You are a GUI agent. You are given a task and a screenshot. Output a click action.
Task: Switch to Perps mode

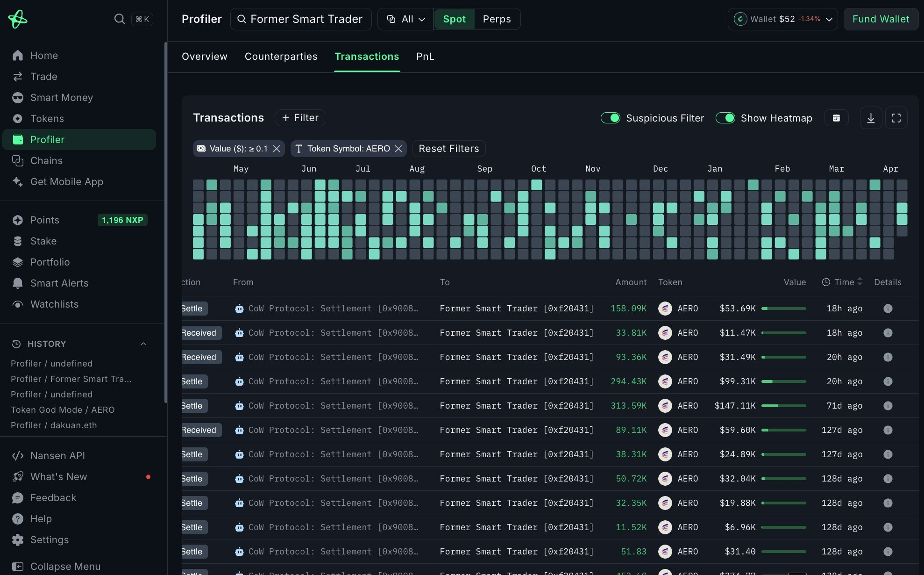coord(497,19)
